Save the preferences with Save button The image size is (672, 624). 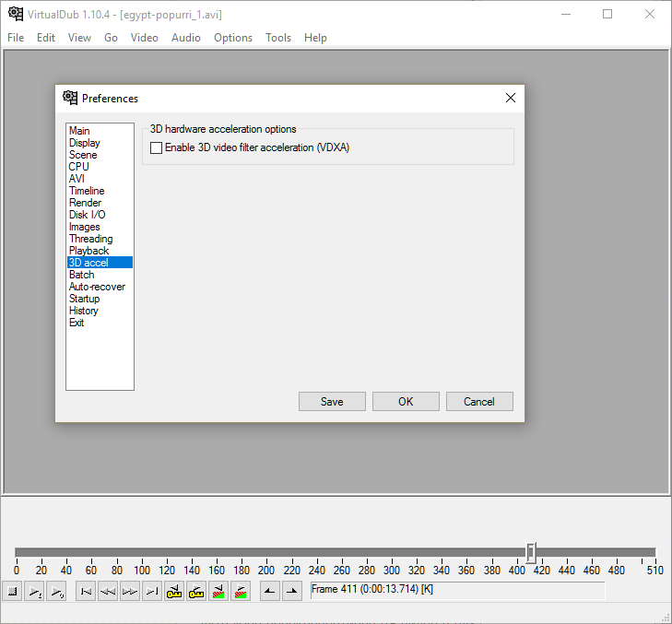coord(332,402)
